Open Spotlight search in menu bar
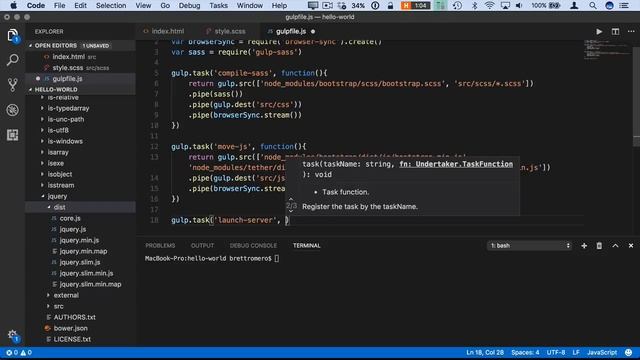640x360 pixels. [x=592, y=5]
